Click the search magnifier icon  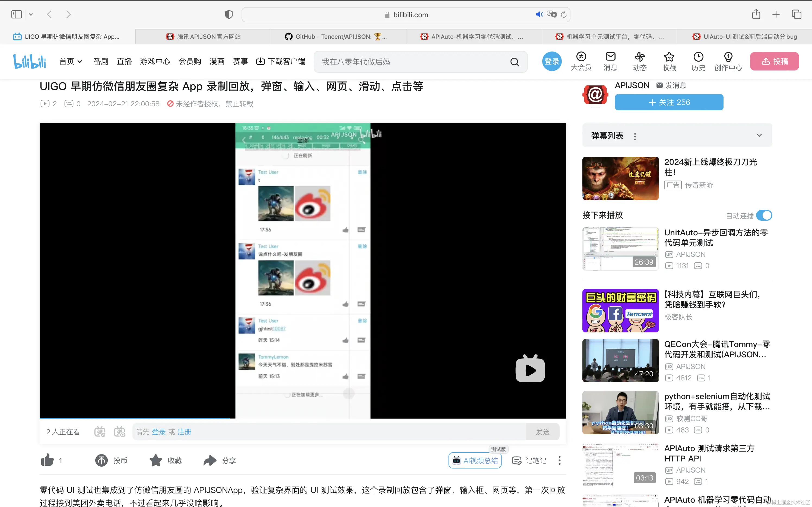[514, 62]
